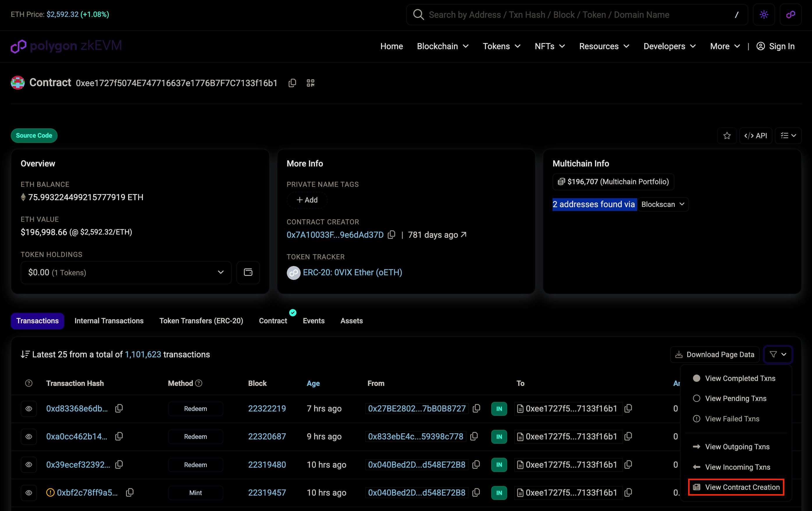Open the creation txn arrow beside 781 days ago

[x=464, y=234]
